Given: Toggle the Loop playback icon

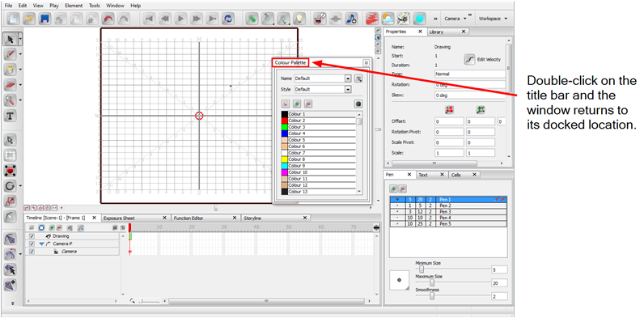Looking at the screenshot, I should click(227, 19).
